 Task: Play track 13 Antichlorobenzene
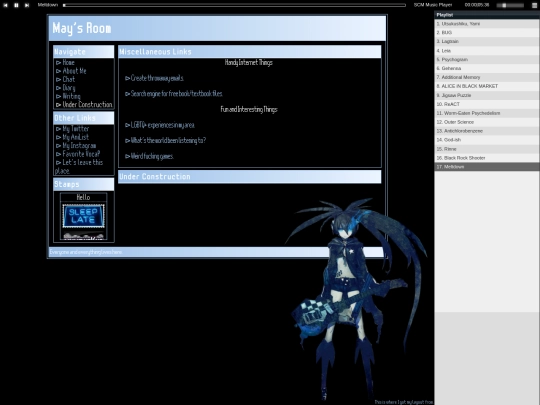(x=487, y=131)
